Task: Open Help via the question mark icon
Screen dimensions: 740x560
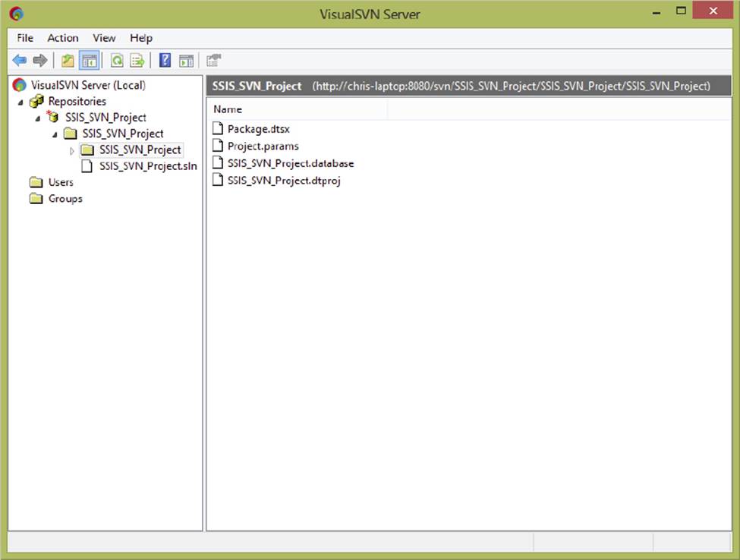Action: pyautogui.click(x=165, y=61)
